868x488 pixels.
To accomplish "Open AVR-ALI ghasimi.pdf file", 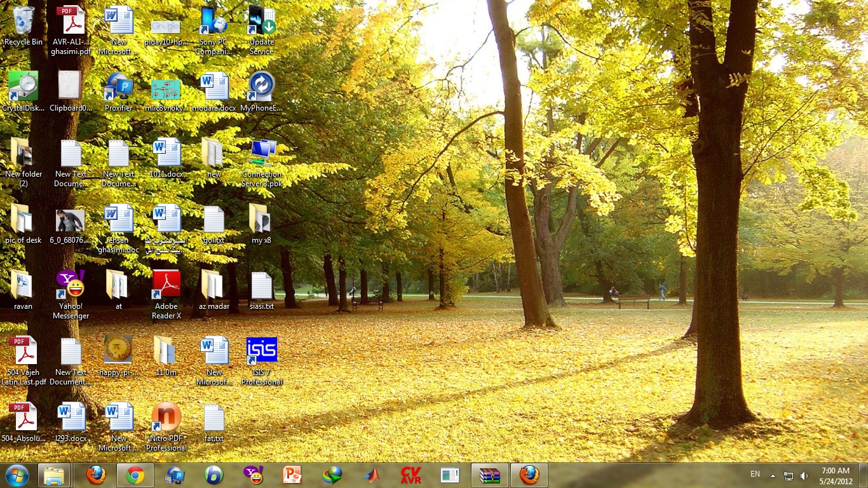I will tap(71, 30).
